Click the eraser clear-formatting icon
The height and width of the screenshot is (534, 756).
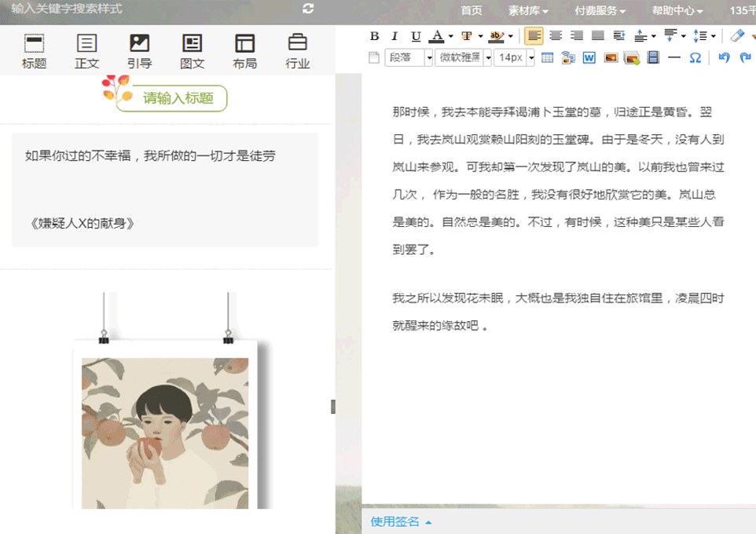tap(736, 36)
